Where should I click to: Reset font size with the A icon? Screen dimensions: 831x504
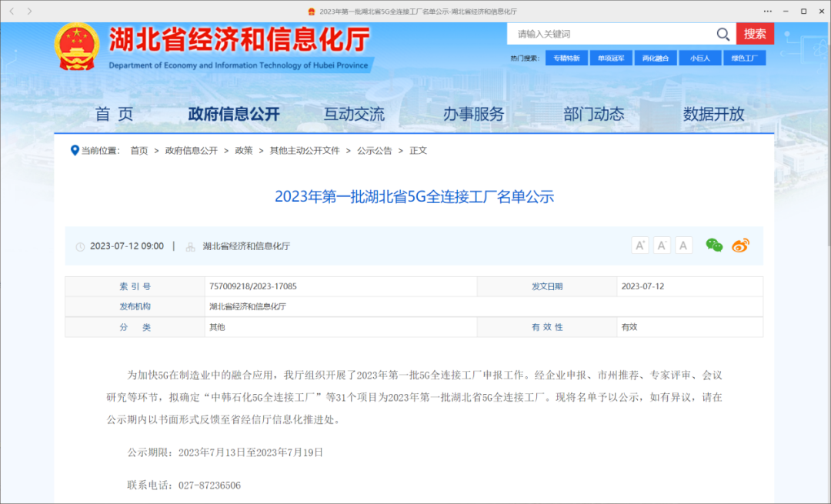coord(683,245)
